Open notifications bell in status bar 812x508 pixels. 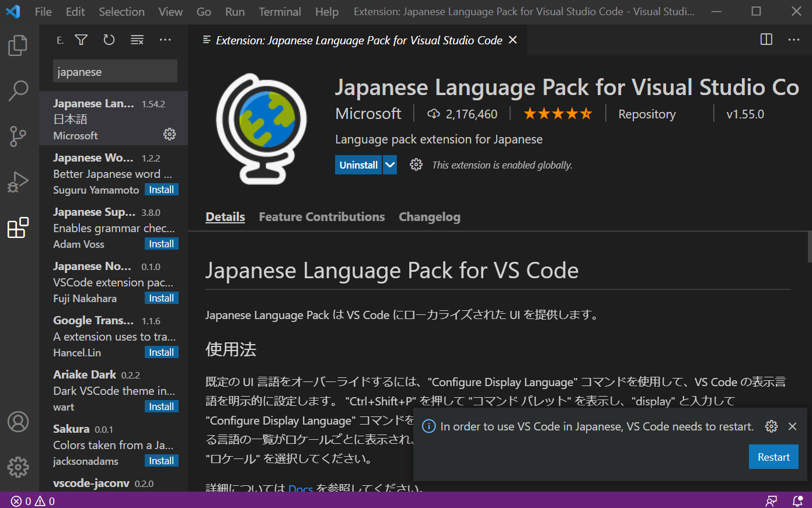point(797,501)
